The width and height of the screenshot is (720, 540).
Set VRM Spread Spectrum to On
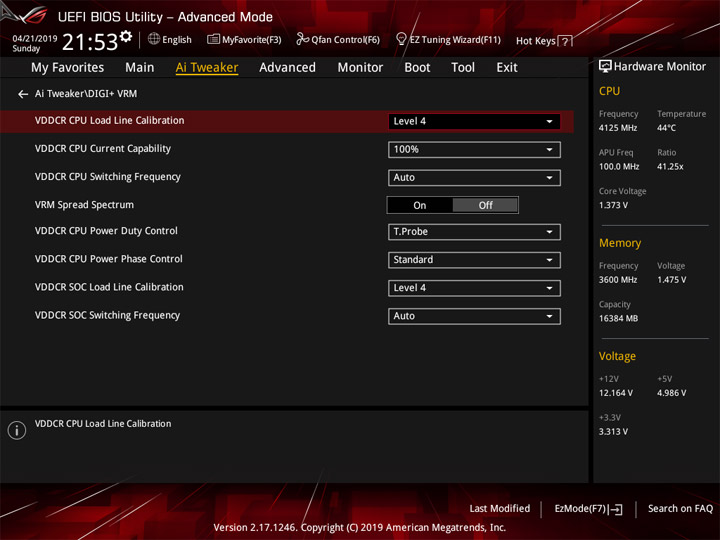420,205
